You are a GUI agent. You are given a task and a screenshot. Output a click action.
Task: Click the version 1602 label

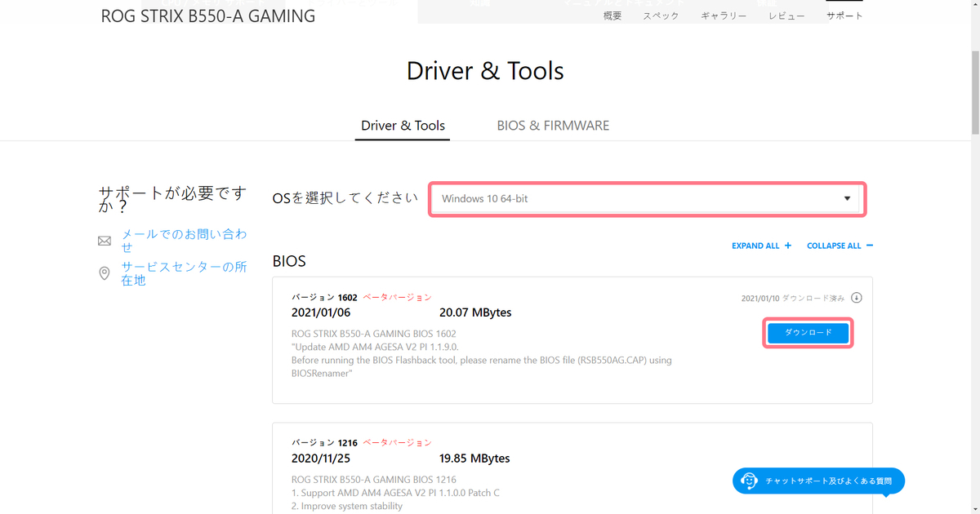coord(324,298)
